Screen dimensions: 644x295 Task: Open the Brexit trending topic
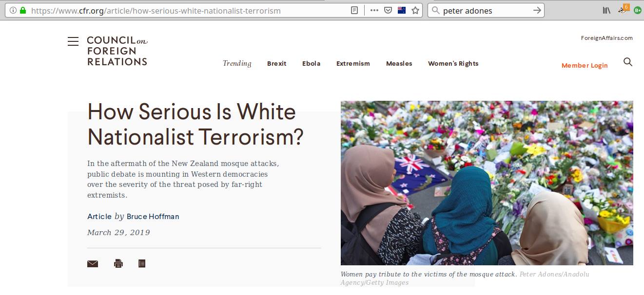[277, 64]
